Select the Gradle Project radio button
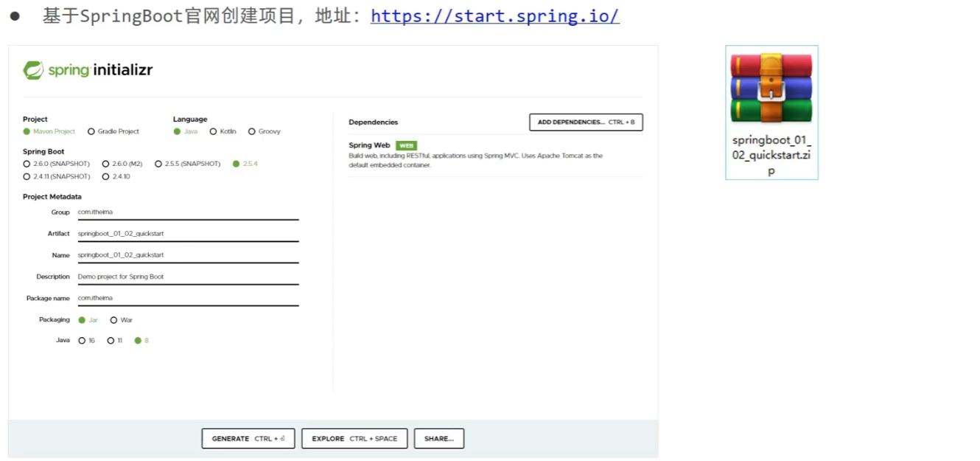Screen dimensions: 980x461 click(x=91, y=131)
